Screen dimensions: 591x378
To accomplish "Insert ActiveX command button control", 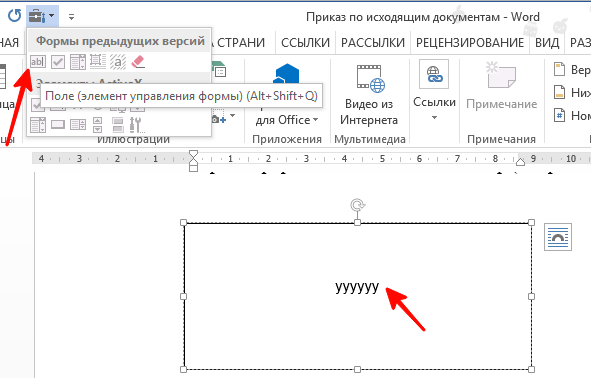I will pyautogui.click(x=58, y=125).
